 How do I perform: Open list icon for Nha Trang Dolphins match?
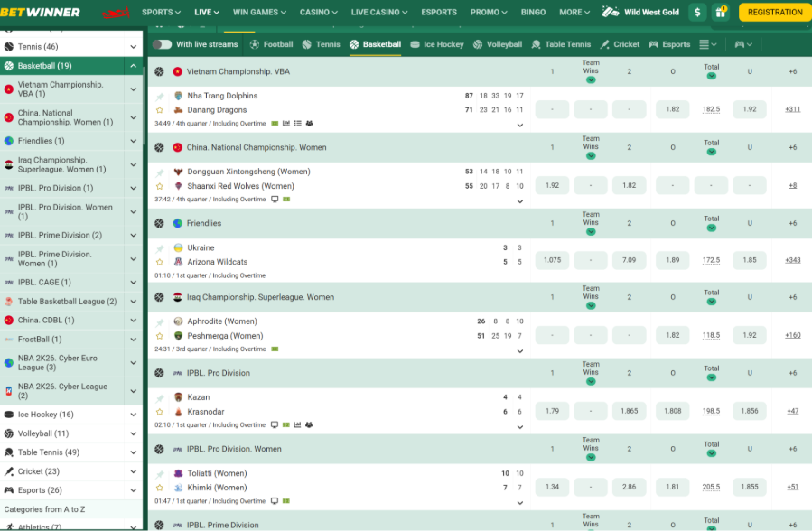click(298, 123)
